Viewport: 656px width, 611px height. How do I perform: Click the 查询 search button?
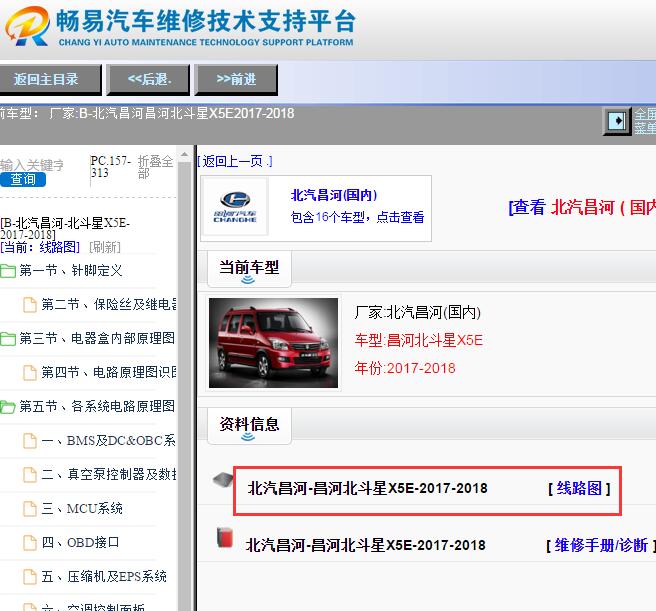(23, 179)
